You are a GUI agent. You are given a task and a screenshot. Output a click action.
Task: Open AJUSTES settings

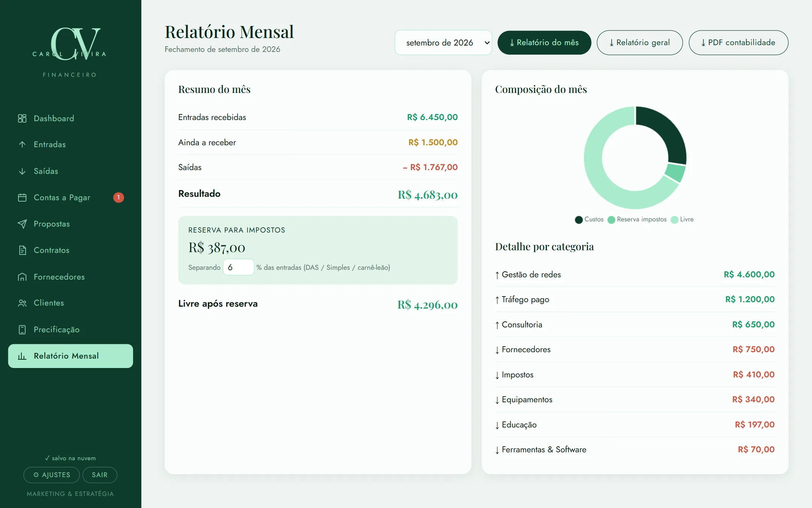pos(52,475)
